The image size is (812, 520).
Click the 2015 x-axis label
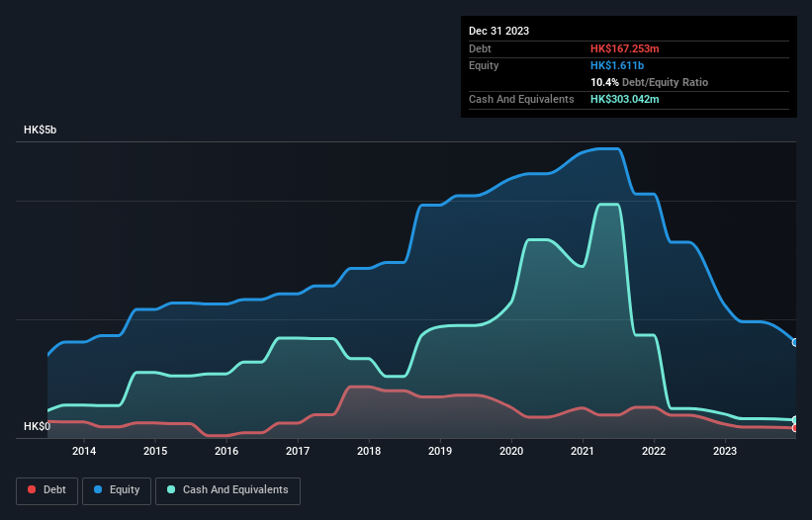click(155, 451)
